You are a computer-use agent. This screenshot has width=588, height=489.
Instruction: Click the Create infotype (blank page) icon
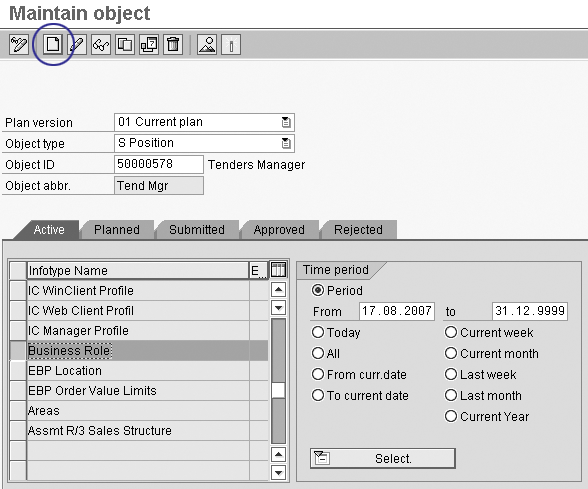(52, 45)
